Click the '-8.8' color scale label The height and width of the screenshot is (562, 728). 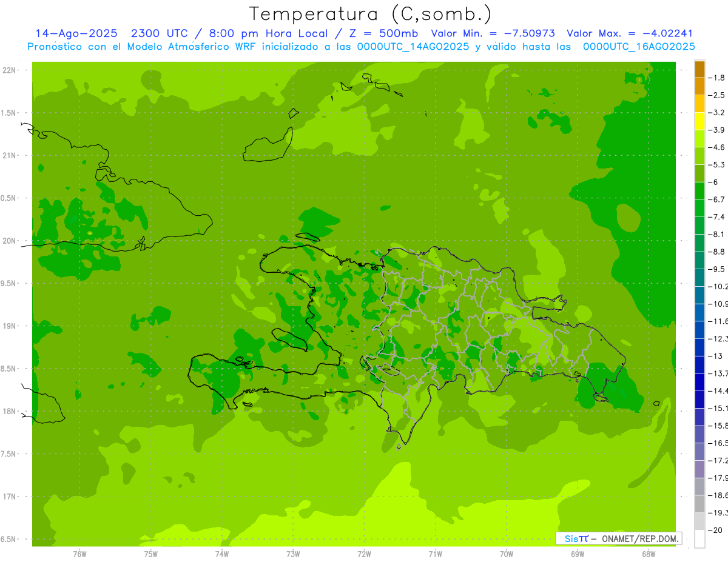pyautogui.click(x=717, y=252)
